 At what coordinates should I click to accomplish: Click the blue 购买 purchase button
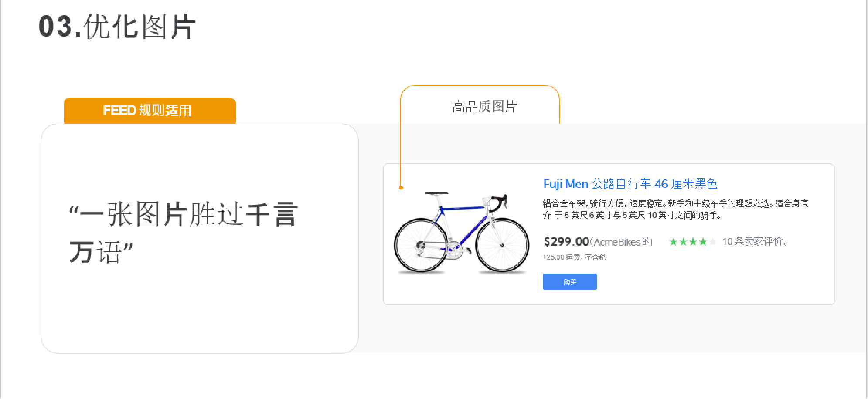[x=569, y=281]
